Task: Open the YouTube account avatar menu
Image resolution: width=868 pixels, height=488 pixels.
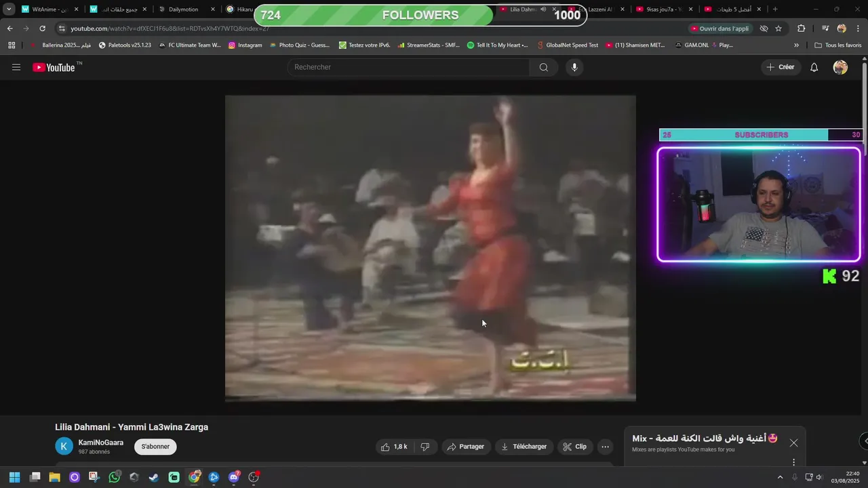Action: click(x=840, y=67)
